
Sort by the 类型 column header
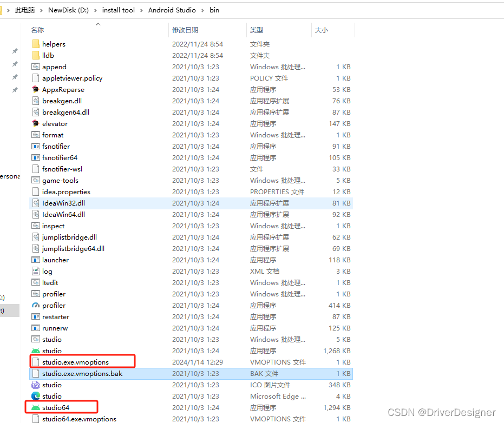(257, 30)
